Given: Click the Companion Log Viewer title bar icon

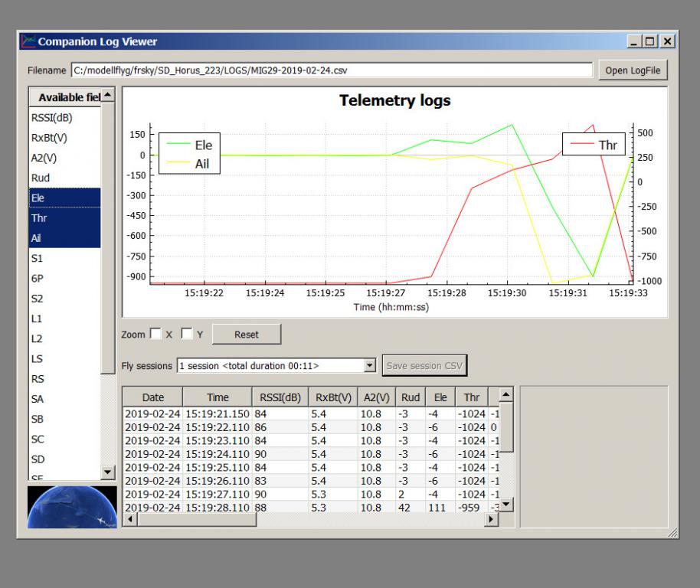Looking at the screenshot, I should point(28,41).
